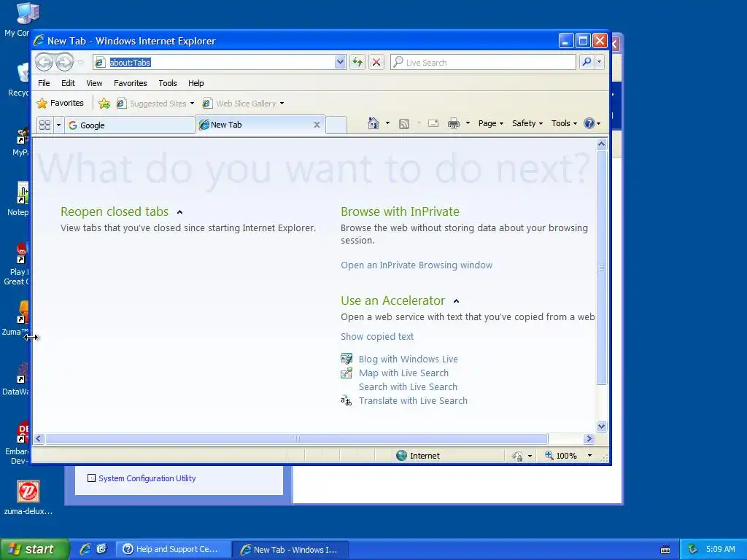
Task: Click the Forward navigation arrow button
Action: pos(64,63)
